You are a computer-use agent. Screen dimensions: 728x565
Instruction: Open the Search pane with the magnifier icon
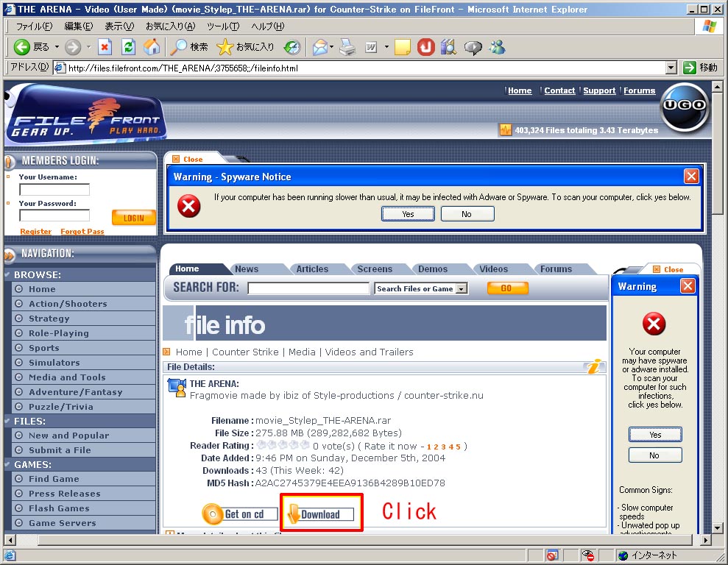coord(178,47)
